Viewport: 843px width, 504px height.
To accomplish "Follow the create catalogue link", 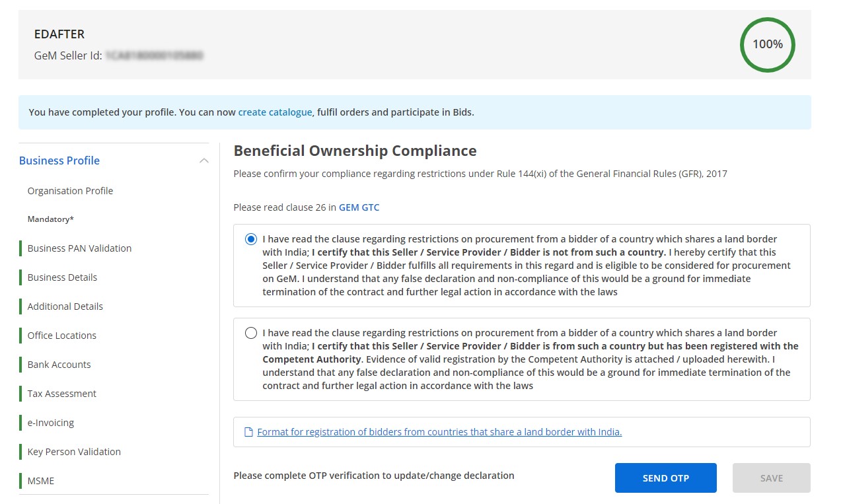I will pos(275,112).
